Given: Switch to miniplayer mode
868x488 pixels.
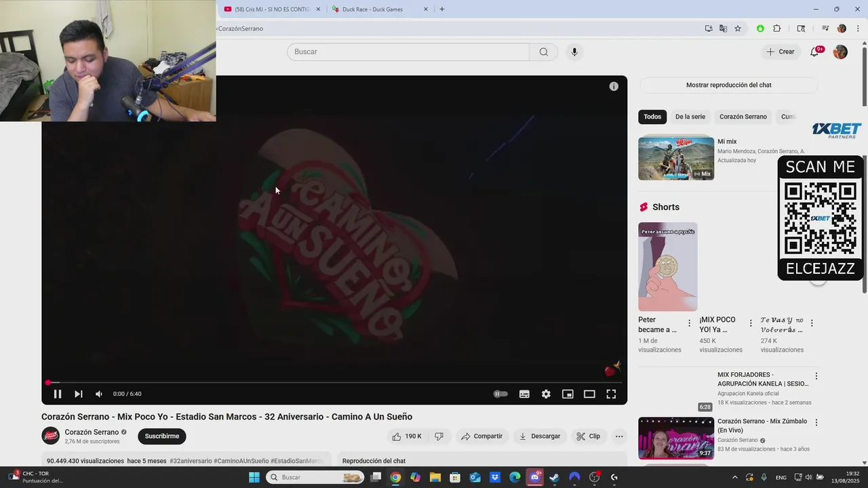Looking at the screenshot, I should [568, 394].
